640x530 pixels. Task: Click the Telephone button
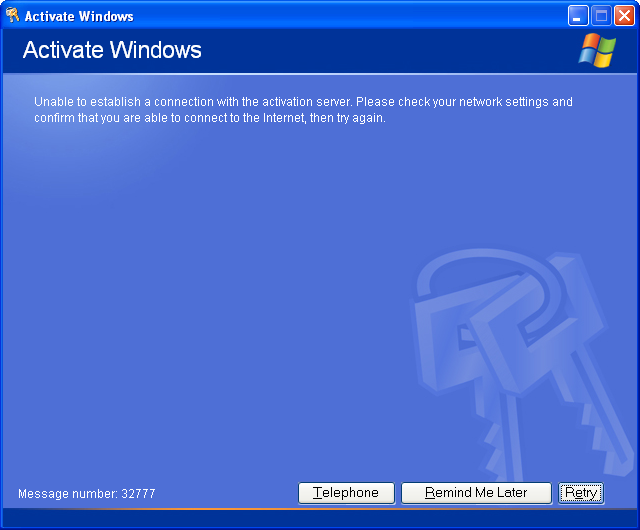click(346, 493)
